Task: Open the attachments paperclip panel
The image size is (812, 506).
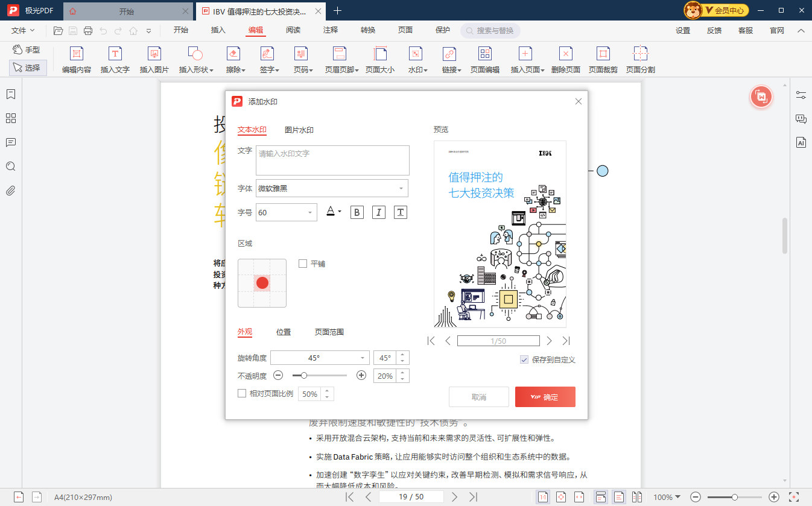Action: [10, 191]
